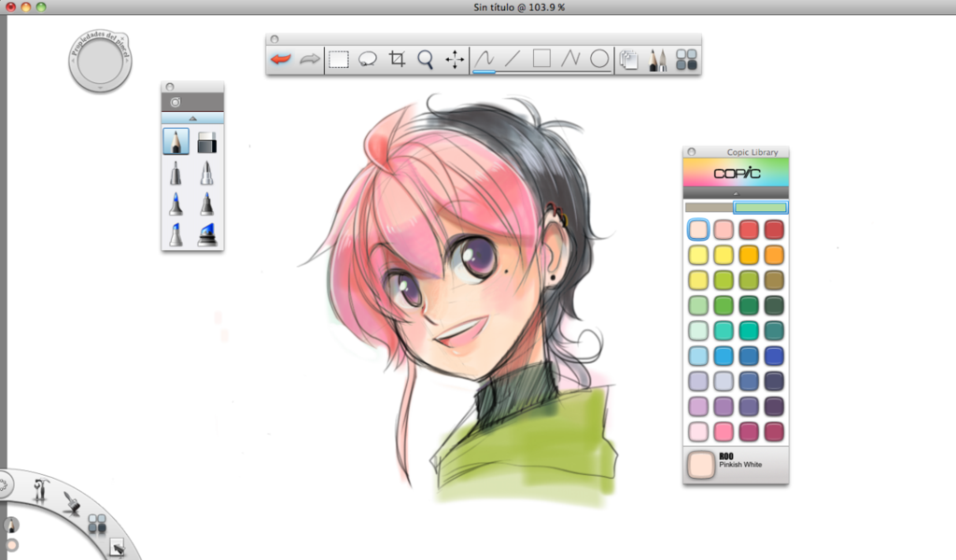Open the Copic color family strip

[736, 174]
